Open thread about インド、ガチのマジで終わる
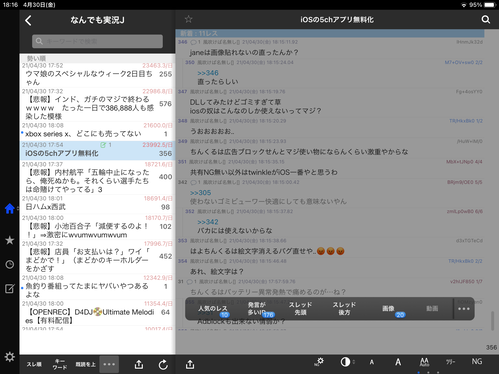Screen dimensions: 499x374 pyautogui.click(x=97, y=104)
